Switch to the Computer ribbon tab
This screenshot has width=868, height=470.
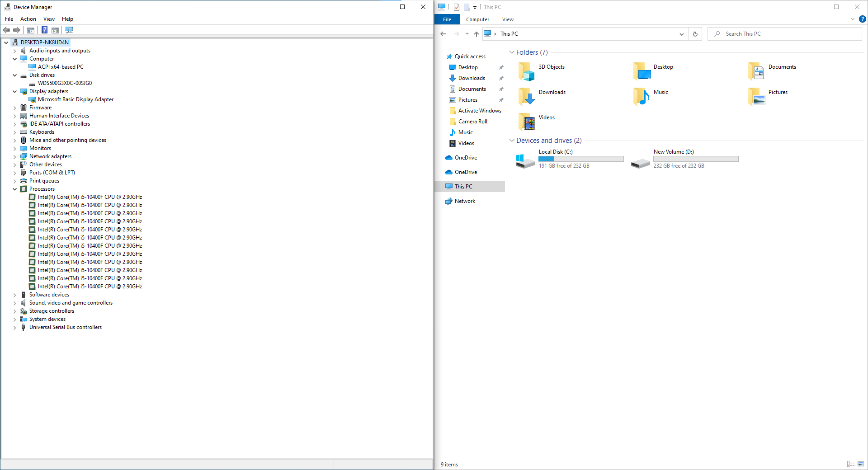point(477,19)
